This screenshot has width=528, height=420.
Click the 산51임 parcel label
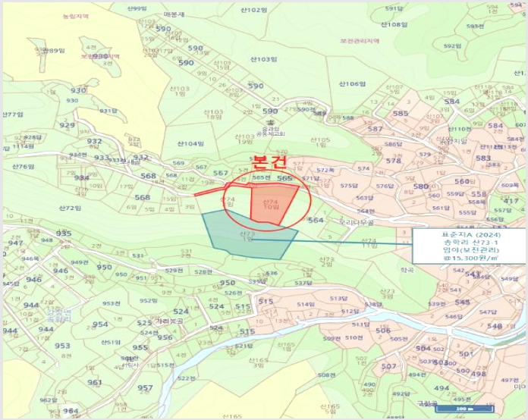click(111, 342)
